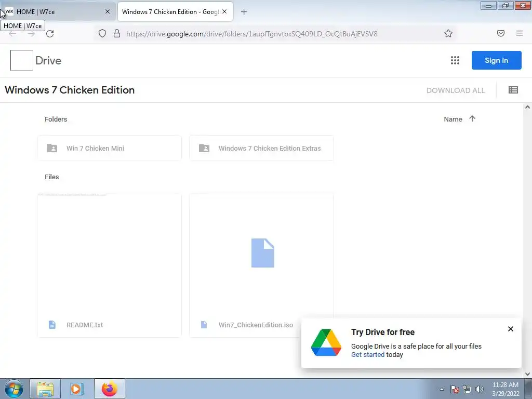The image size is (532, 399).
Task: Open the volume speaker tray icon
Action: (x=480, y=389)
